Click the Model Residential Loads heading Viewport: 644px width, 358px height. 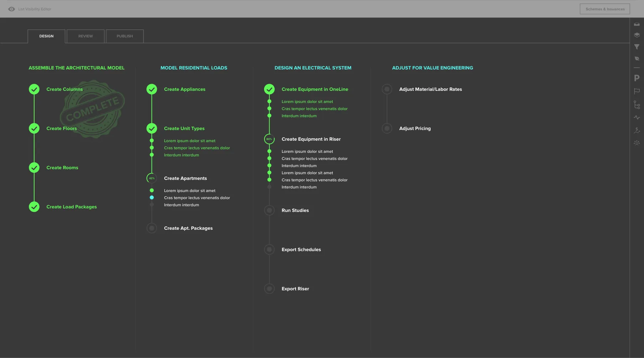[194, 68]
